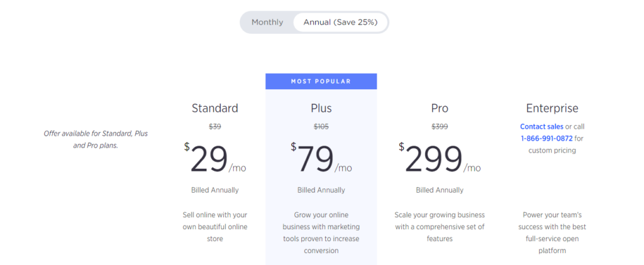Click the Plus plan heading
This screenshot has height=265, width=644.
(321, 108)
